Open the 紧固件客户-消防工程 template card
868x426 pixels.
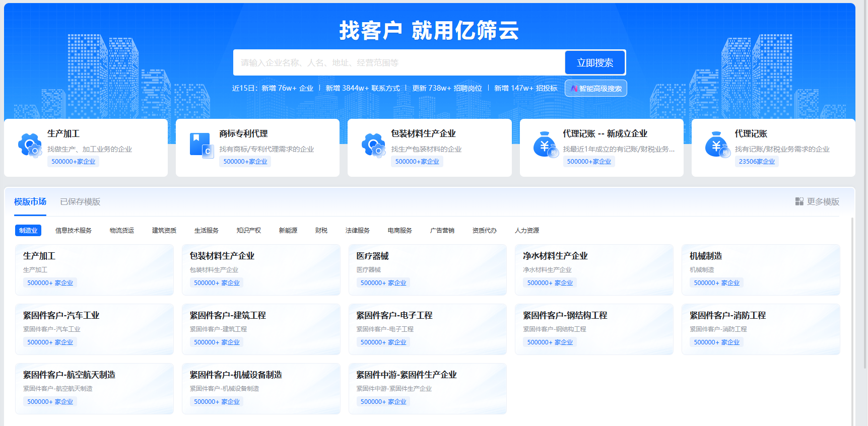tap(761, 329)
